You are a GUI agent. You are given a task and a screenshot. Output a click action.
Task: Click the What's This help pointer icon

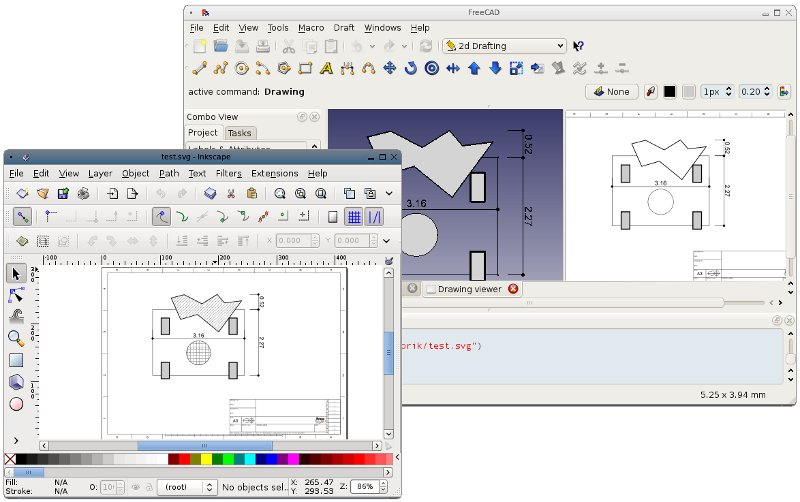click(x=578, y=46)
